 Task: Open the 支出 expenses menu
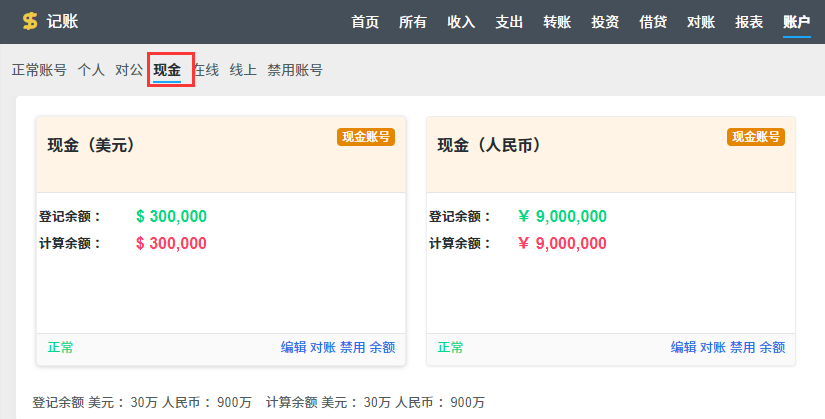click(509, 22)
